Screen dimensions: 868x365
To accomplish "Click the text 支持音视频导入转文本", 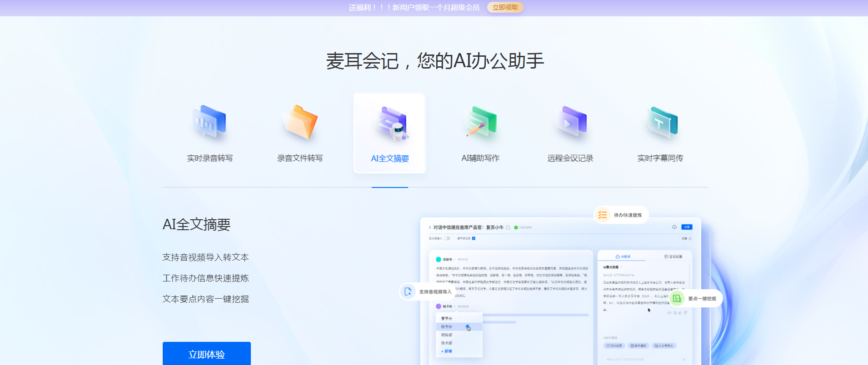I will (206, 257).
